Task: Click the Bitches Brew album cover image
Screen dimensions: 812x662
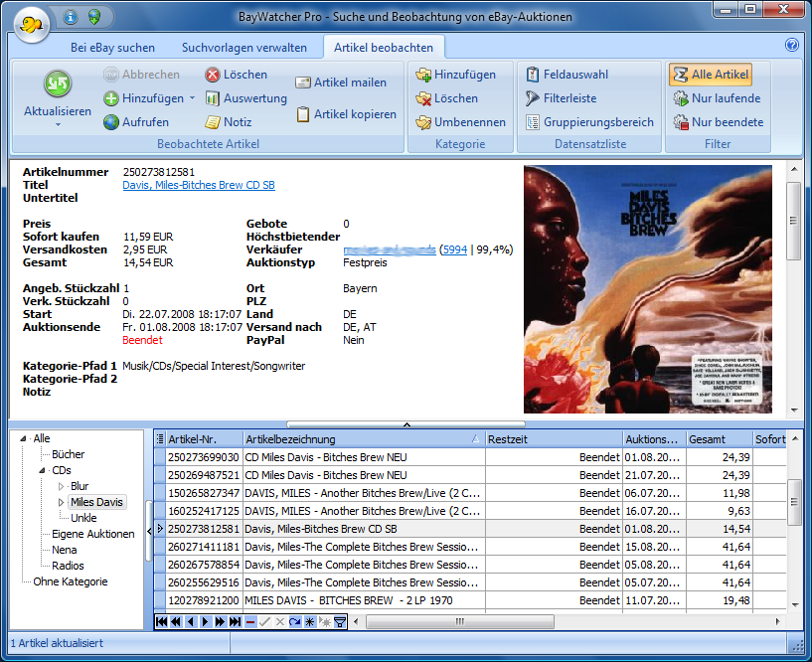Action: [x=648, y=289]
